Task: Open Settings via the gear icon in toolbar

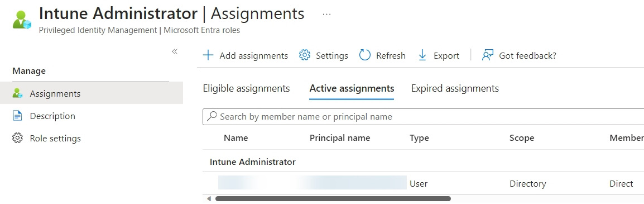Action: click(304, 55)
